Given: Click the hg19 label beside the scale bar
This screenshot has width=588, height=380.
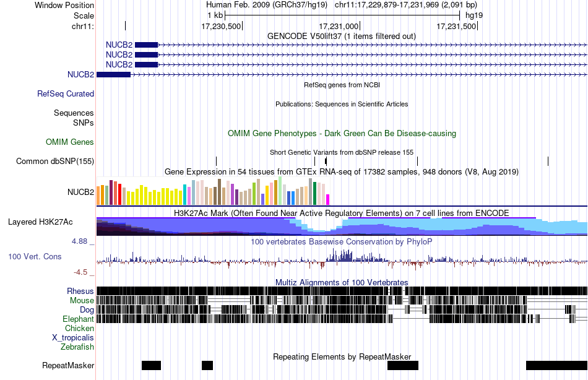Looking at the screenshot, I should (474, 15).
